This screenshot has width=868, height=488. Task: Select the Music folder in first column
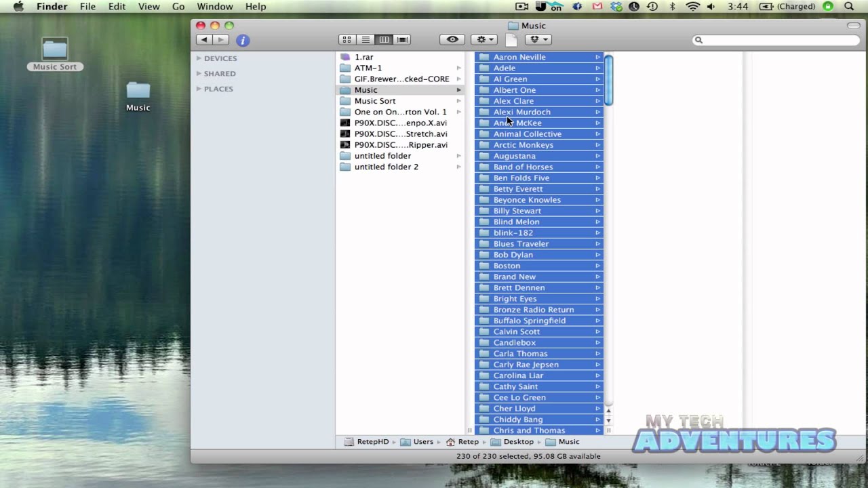click(400, 89)
